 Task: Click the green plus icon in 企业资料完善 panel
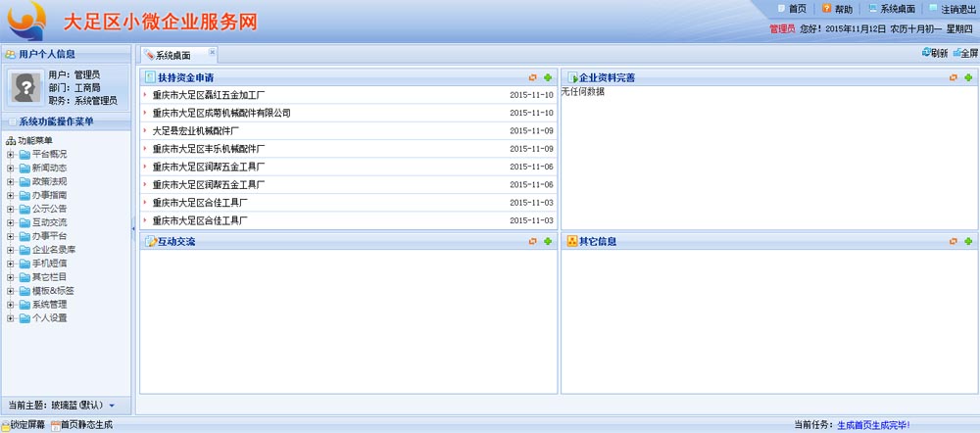tap(967, 77)
